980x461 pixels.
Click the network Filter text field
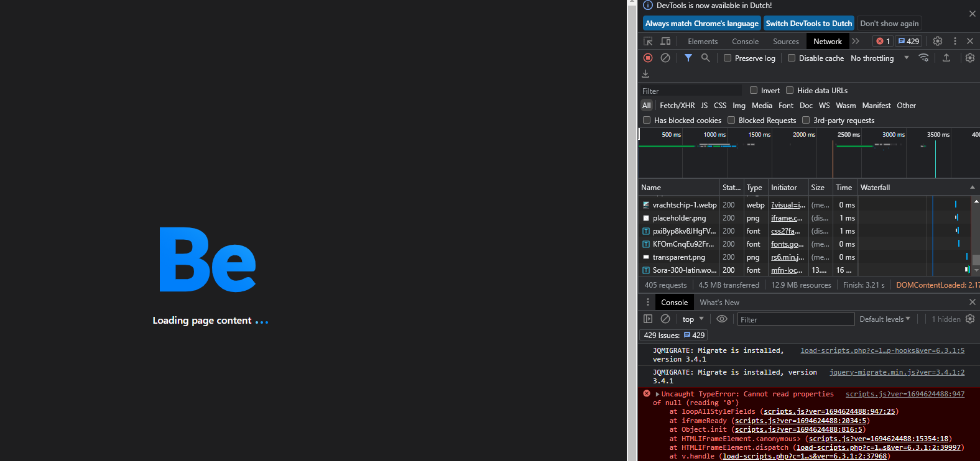(691, 91)
